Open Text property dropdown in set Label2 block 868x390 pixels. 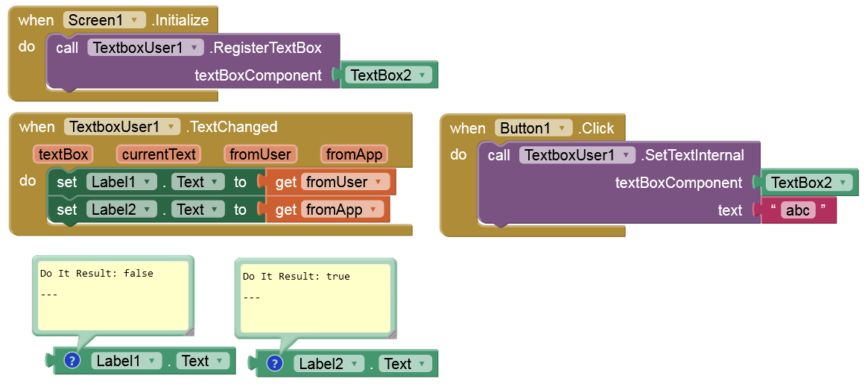coord(197,210)
